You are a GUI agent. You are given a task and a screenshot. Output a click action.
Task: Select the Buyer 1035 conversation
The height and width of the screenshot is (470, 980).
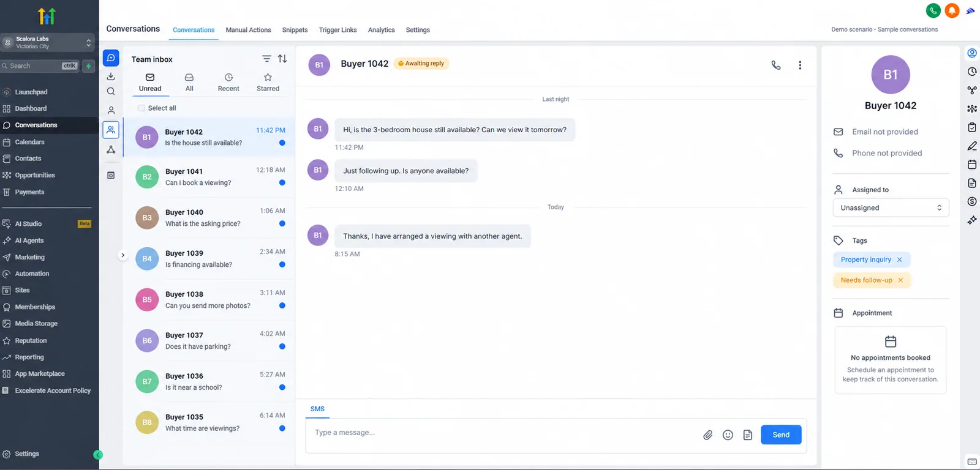(209, 423)
